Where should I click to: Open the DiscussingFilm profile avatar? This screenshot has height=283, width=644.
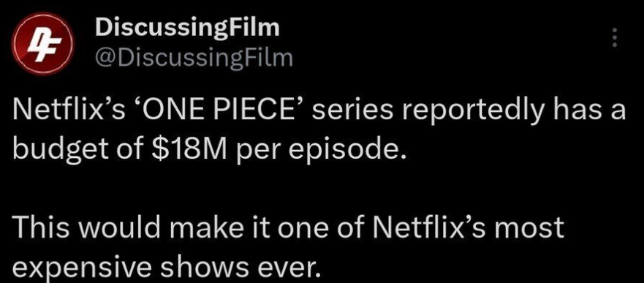[x=43, y=44]
